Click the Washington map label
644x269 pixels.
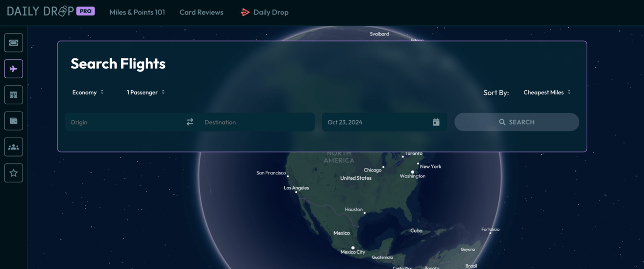413,176
